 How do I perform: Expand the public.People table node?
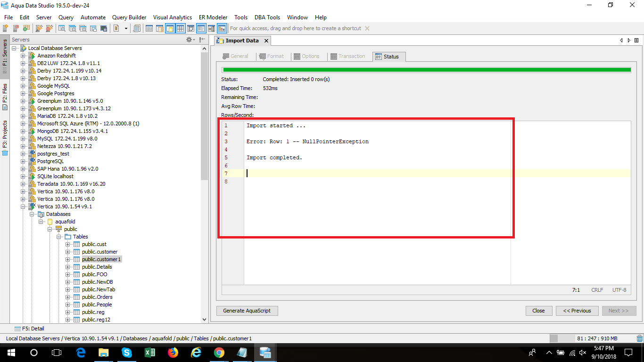tap(67, 304)
